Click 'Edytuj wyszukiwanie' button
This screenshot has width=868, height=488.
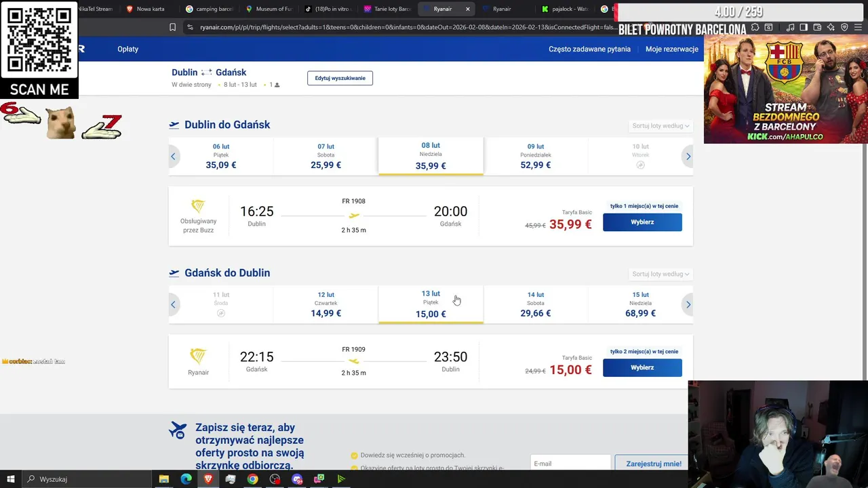[340, 78]
